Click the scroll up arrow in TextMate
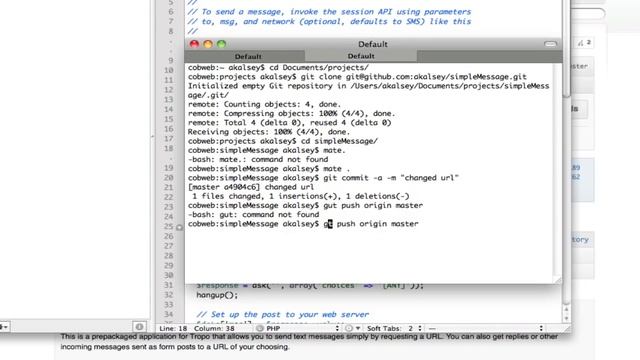This screenshot has width=640, height=360. click(566, 309)
